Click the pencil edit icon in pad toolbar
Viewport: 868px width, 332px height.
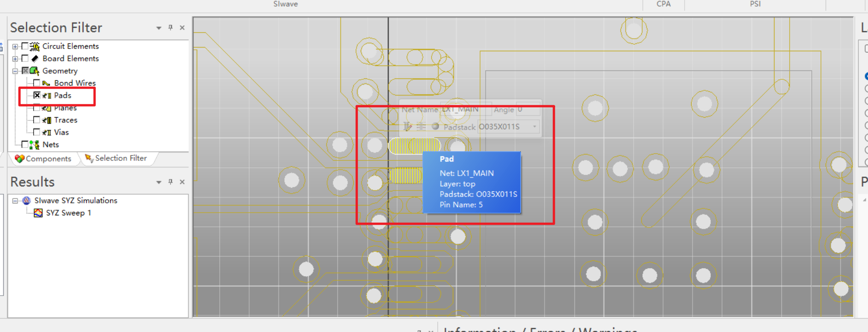click(x=408, y=126)
